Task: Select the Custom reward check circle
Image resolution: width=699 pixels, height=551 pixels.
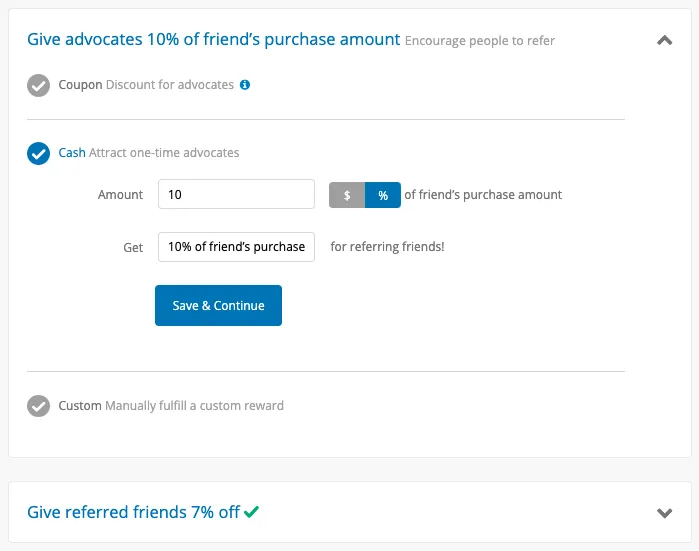Action: pos(38,406)
